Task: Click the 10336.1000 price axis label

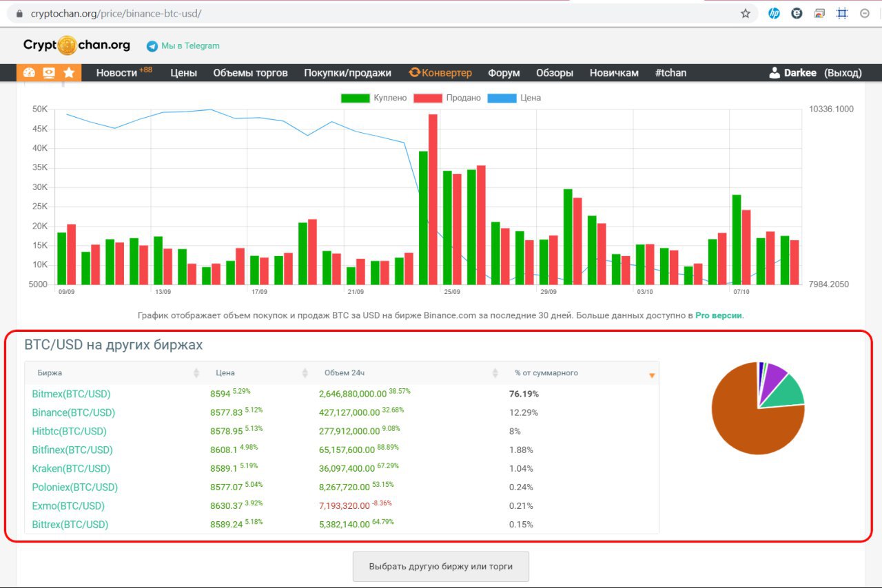Action: point(831,109)
